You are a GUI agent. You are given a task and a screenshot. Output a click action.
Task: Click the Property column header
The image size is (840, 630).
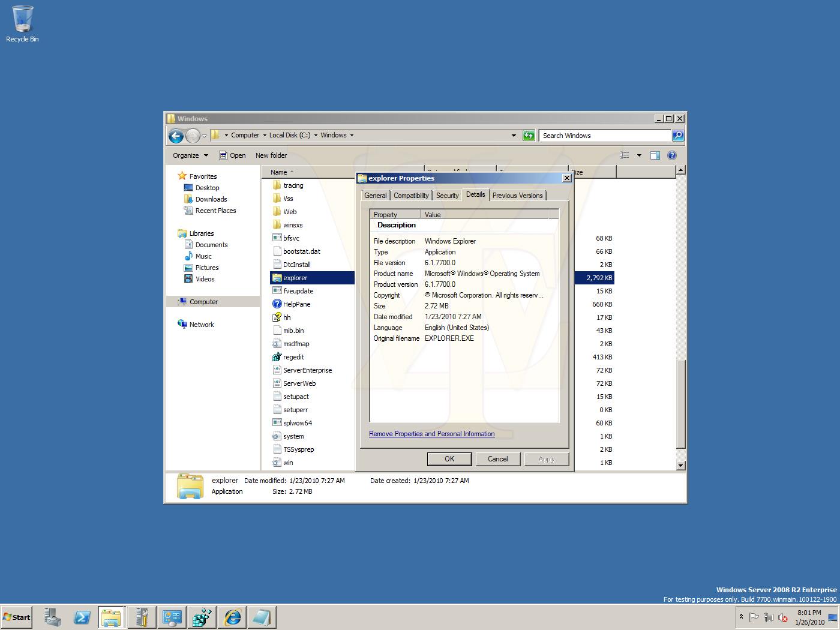click(x=395, y=215)
